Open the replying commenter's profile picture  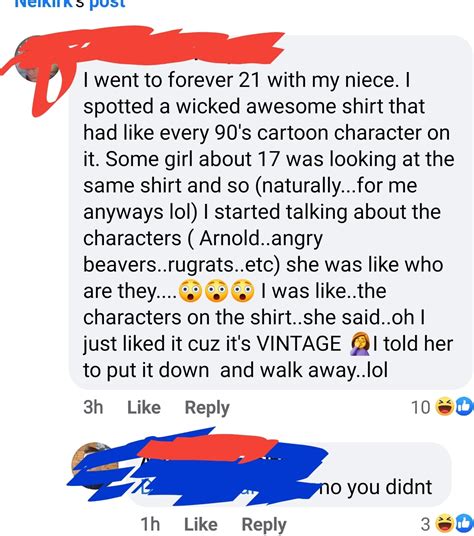pyautogui.click(x=94, y=465)
